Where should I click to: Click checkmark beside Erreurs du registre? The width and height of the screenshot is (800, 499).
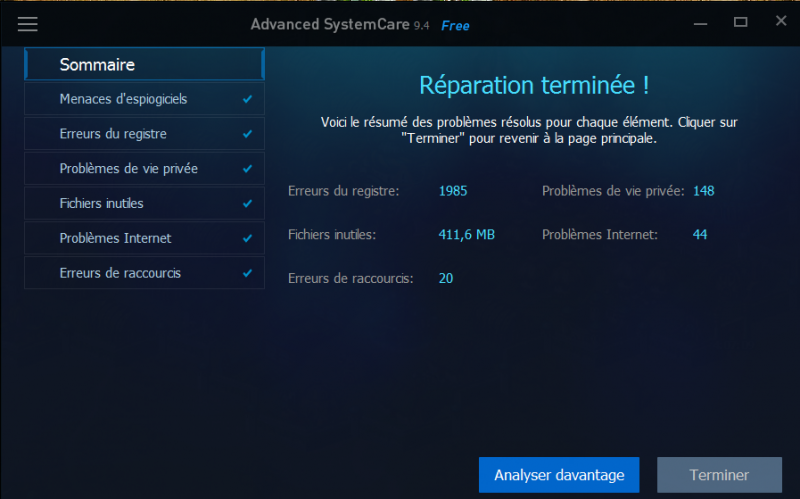[247, 134]
